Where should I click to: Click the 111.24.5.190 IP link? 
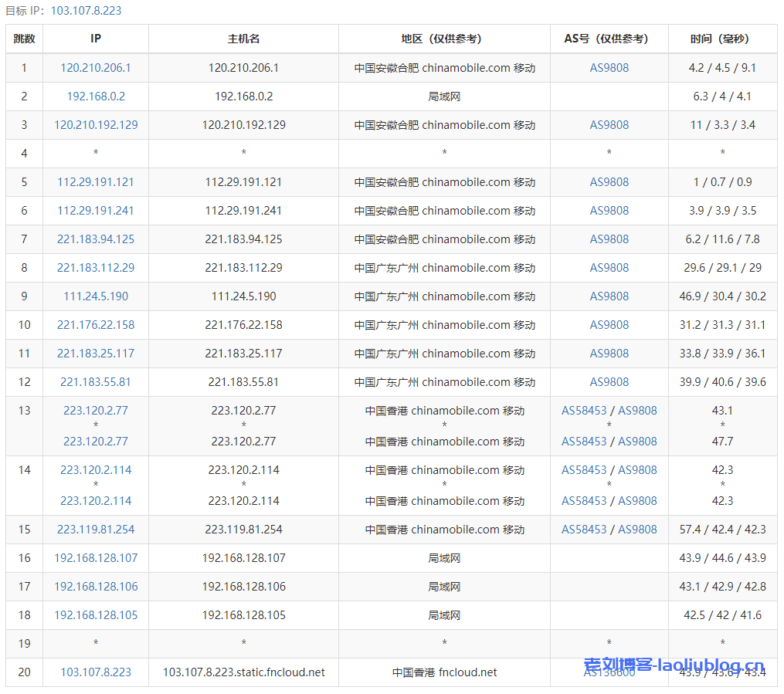pos(96,296)
